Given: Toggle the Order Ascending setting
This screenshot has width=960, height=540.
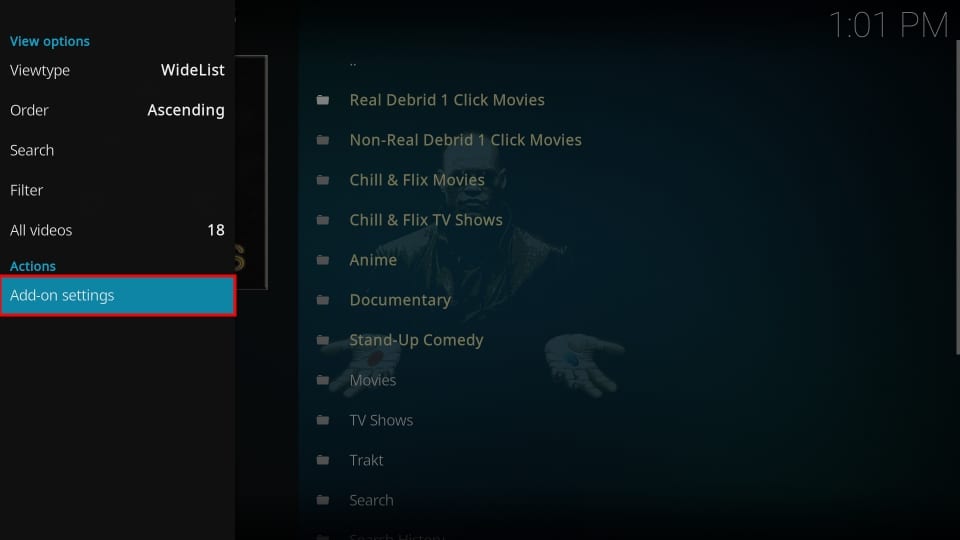Looking at the screenshot, I should pos(118,110).
